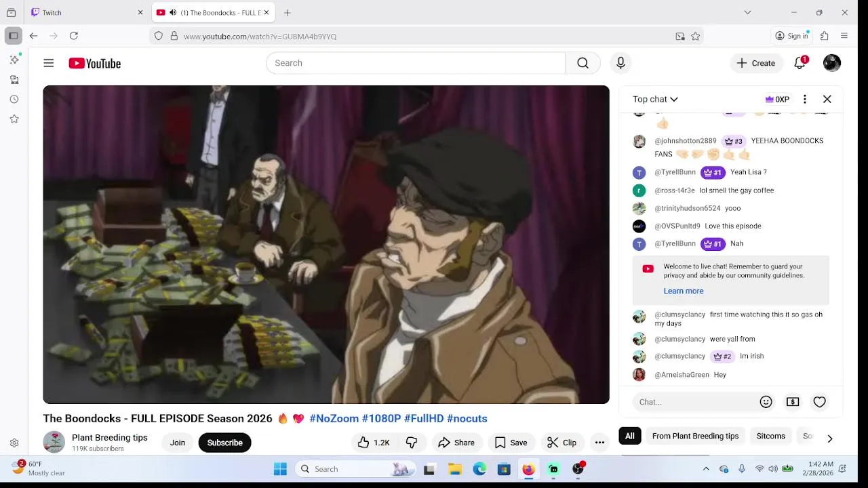Viewport: 868px width, 488px height.
Task: Go to the YouTube home logo
Action: [x=94, y=63]
